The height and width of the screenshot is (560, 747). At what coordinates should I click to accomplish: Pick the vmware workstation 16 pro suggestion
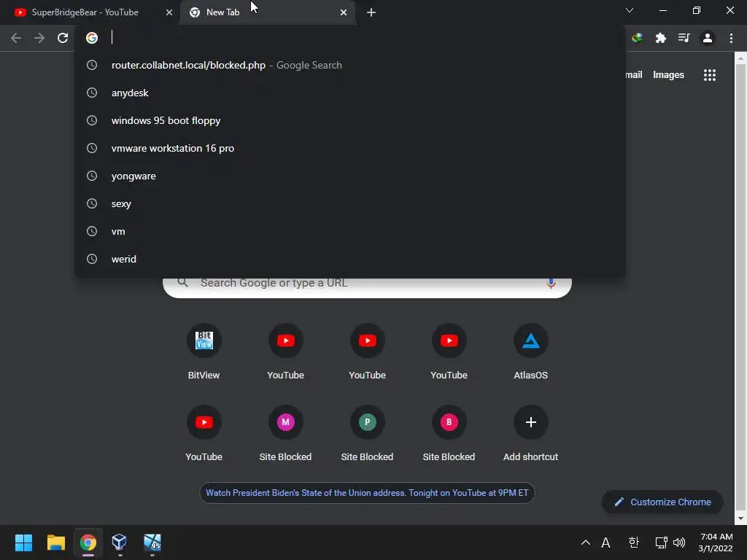click(x=349, y=148)
